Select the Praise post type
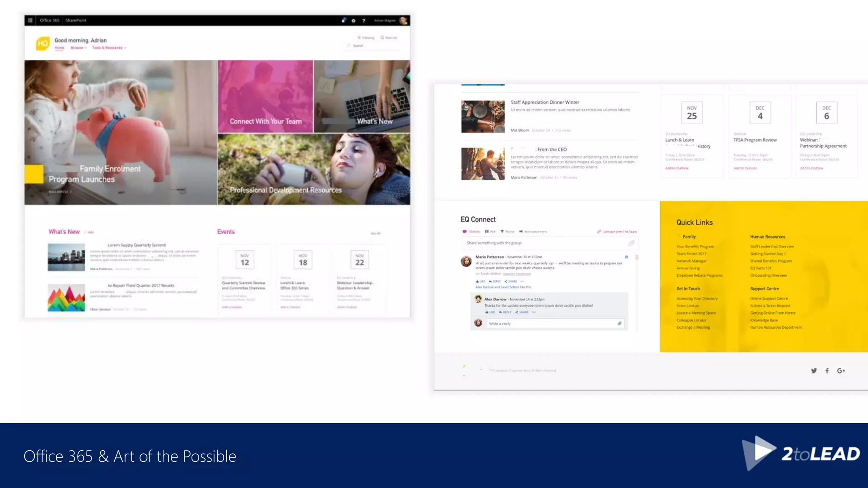 point(507,232)
